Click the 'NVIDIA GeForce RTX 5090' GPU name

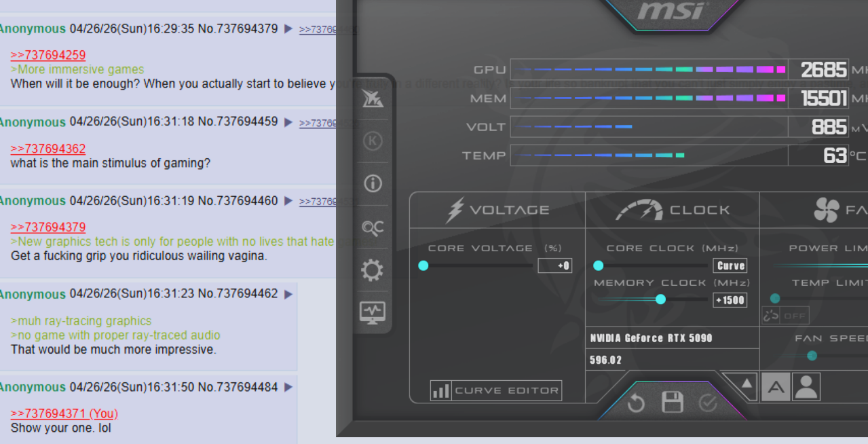pos(651,338)
